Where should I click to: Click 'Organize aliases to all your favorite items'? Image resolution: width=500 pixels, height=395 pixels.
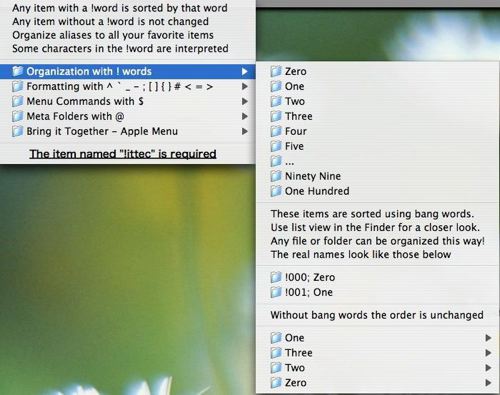(113, 35)
